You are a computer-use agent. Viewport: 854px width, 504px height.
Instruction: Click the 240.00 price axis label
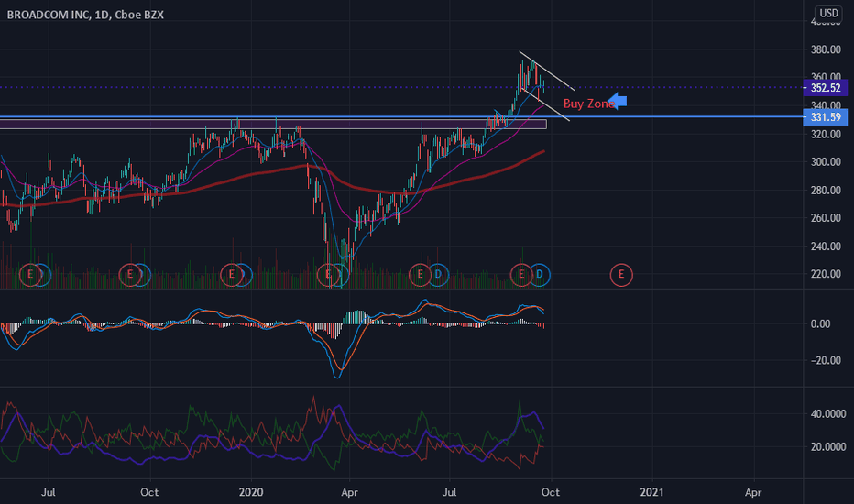(x=825, y=247)
